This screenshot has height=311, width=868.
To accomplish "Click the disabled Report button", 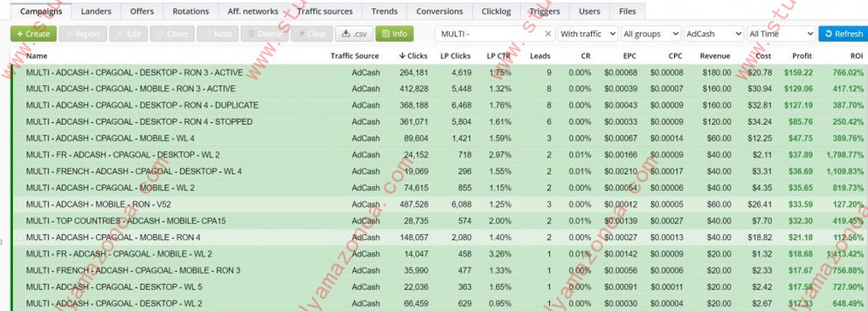I will pos(82,34).
